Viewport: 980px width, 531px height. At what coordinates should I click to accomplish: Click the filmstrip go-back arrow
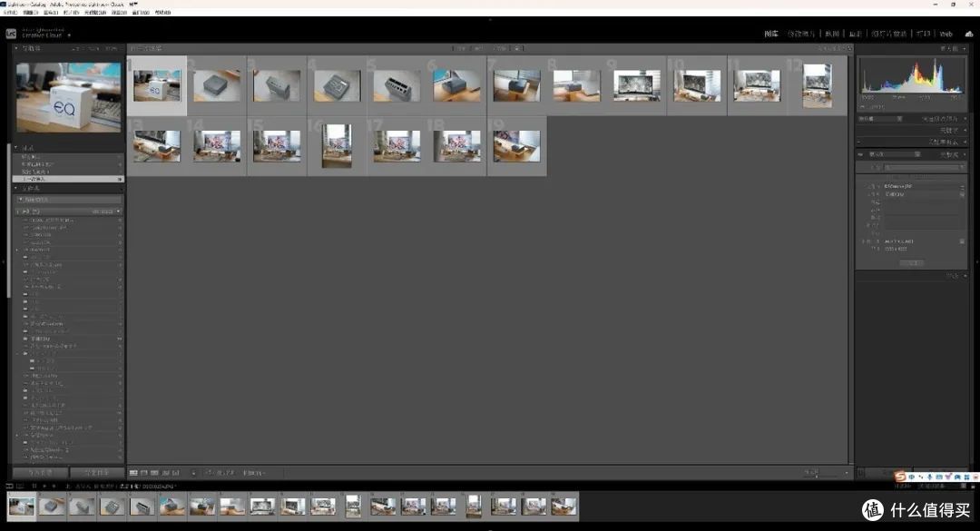(44, 486)
